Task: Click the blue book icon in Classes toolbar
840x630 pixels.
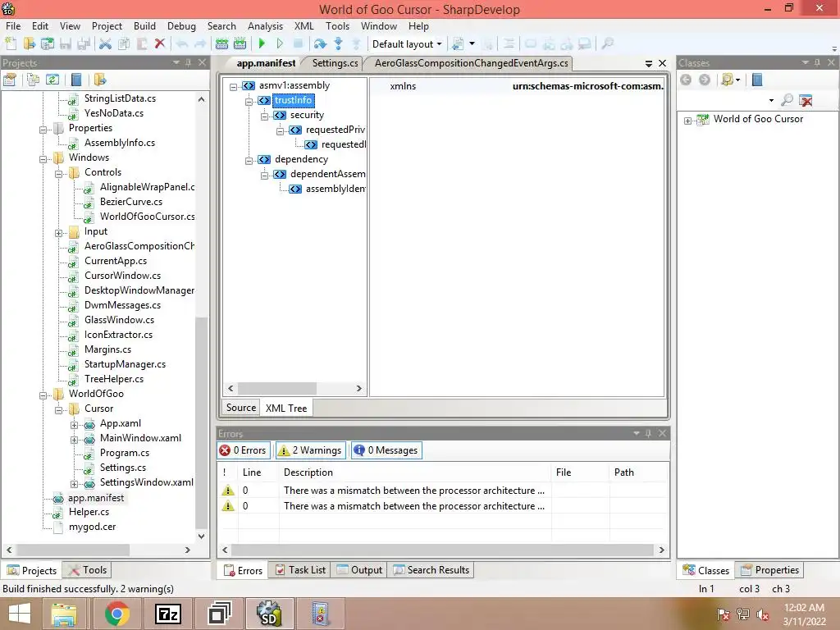Action: 757,80
